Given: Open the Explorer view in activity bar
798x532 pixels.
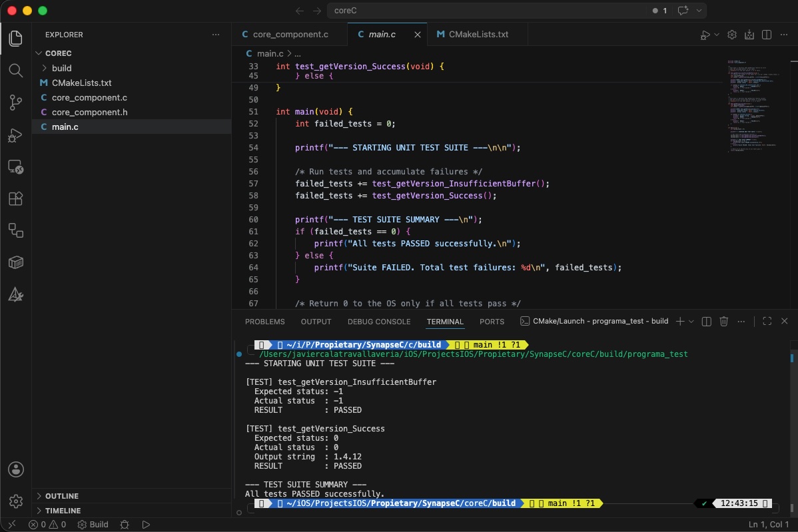Looking at the screenshot, I should [16, 38].
